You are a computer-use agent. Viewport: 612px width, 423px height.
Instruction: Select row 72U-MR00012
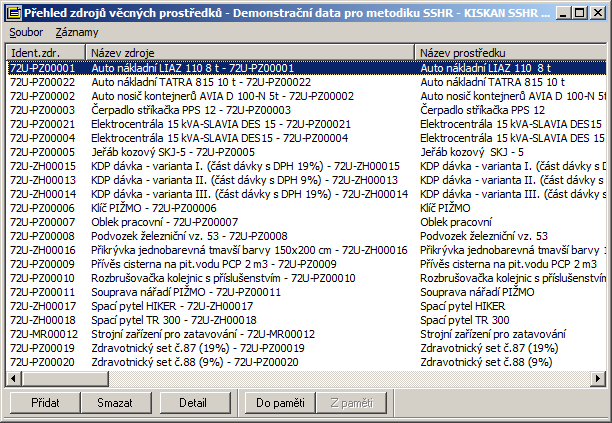[x=306, y=334]
